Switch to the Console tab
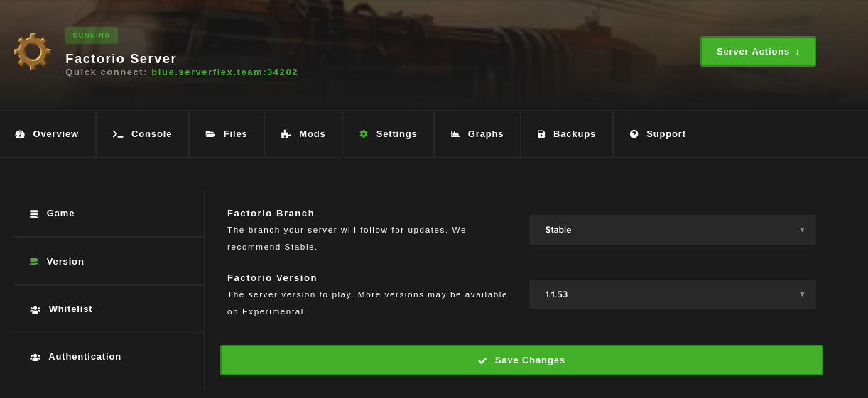This screenshot has height=398, width=868. (x=142, y=134)
